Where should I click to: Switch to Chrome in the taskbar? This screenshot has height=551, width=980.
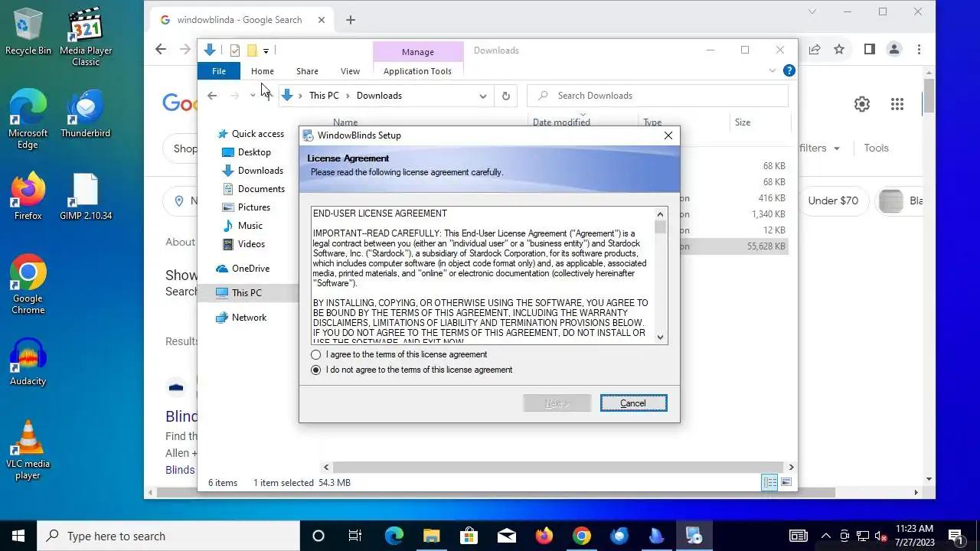tap(581, 536)
